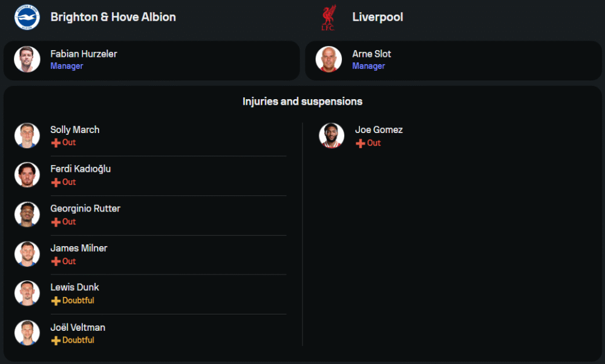Viewport: 605px width, 364px height.
Task: Click Joël Veltman's player avatar
Action: (x=27, y=333)
